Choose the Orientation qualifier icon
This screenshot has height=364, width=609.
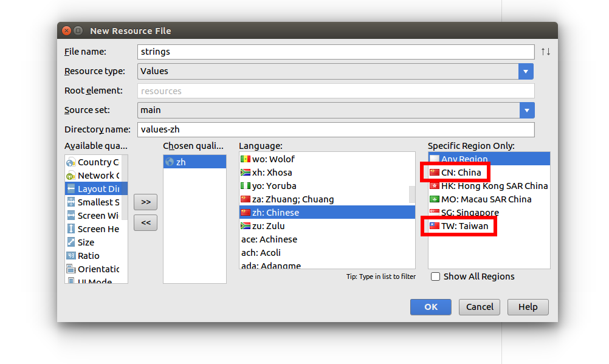(71, 269)
